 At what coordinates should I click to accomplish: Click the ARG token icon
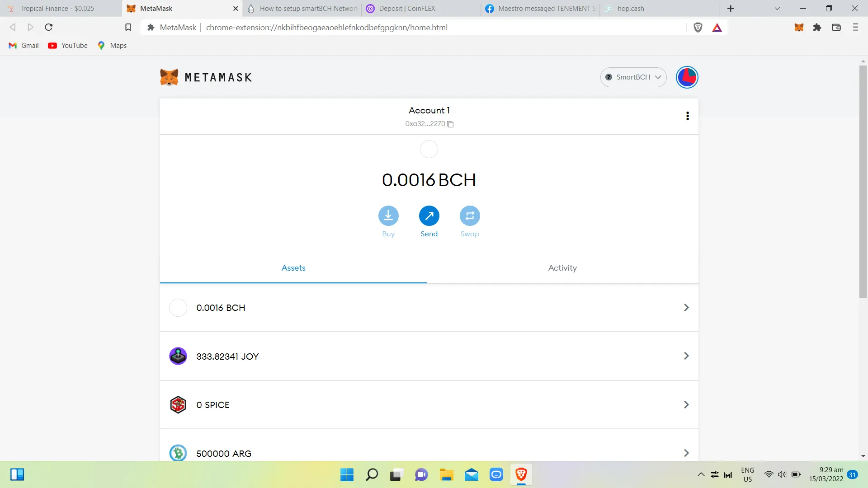[x=178, y=453]
